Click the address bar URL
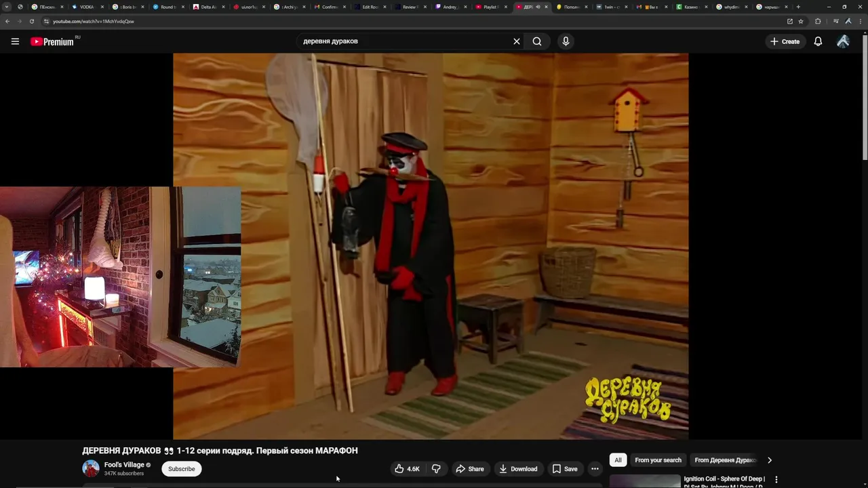868x488 pixels. (93, 21)
